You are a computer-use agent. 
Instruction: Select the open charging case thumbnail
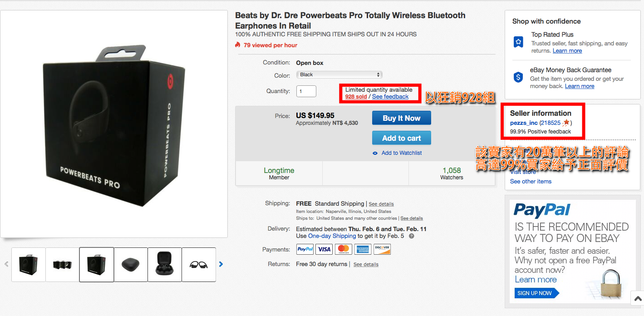165,265
